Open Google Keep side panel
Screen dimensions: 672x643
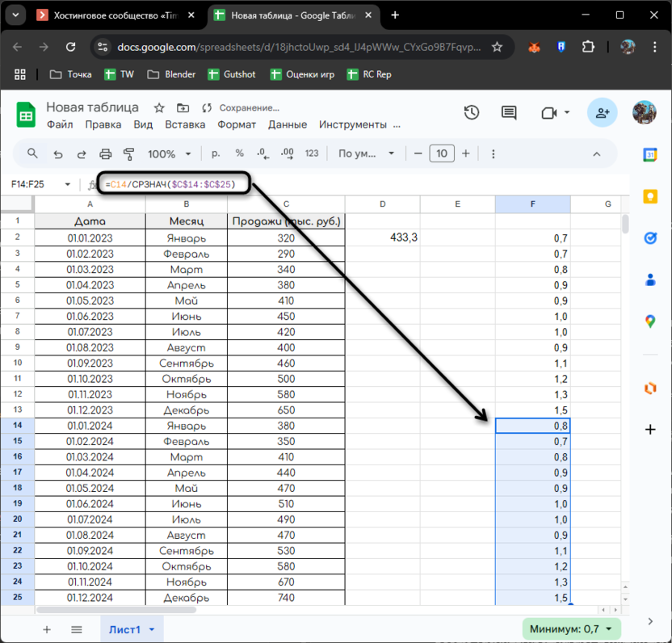(650, 196)
